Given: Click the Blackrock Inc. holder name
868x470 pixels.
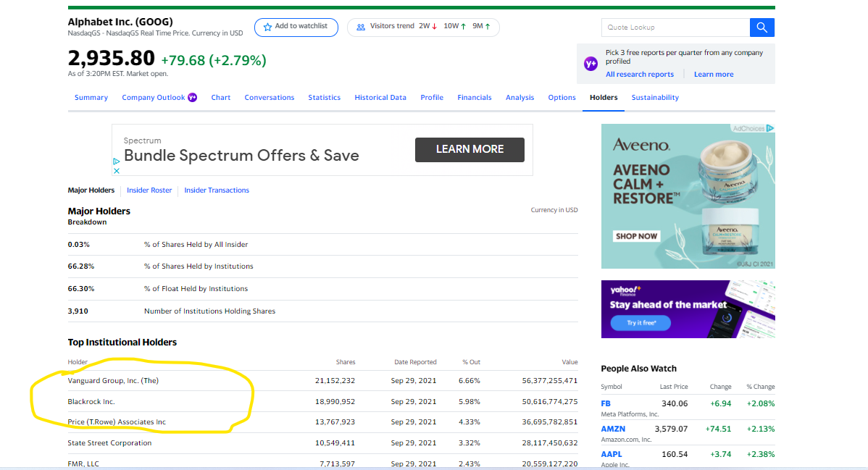Looking at the screenshot, I should 91,402.
